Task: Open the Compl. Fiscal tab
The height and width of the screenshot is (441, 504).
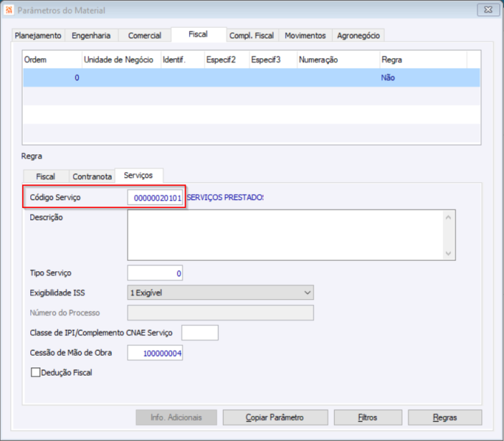Action: pos(252,35)
